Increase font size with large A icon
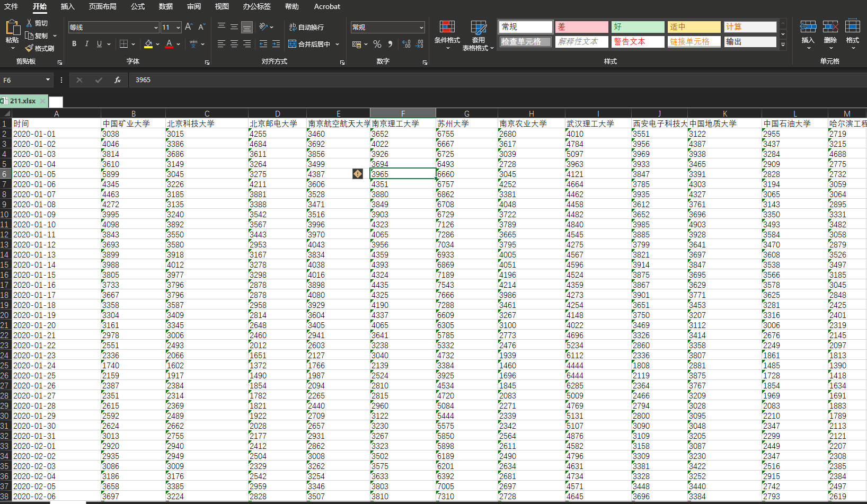 pos(188,27)
